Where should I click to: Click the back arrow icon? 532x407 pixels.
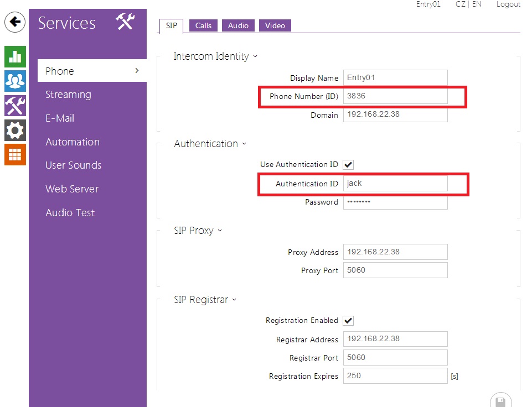point(14,22)
